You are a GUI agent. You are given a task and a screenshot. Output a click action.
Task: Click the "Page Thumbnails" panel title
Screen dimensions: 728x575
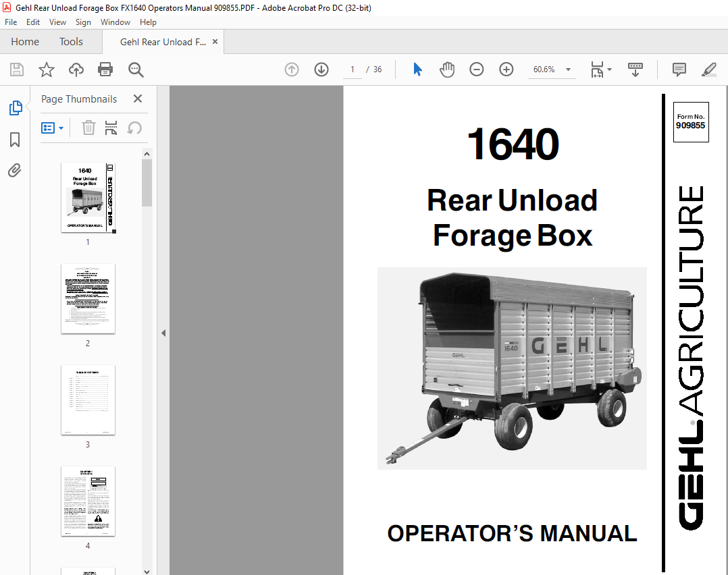point(79,99)
